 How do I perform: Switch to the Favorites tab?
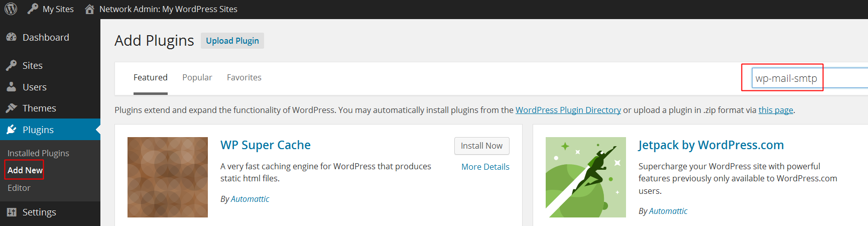[x=244, y=77]
